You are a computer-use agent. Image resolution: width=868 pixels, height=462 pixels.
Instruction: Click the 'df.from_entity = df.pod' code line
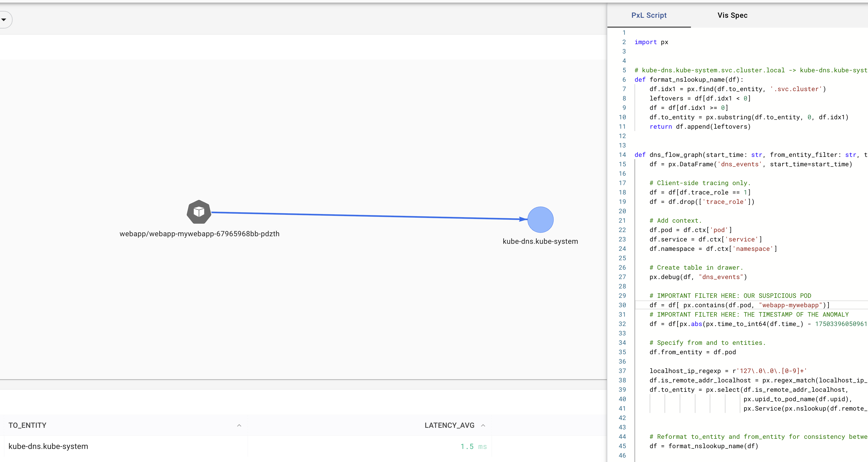pos(693,352)
